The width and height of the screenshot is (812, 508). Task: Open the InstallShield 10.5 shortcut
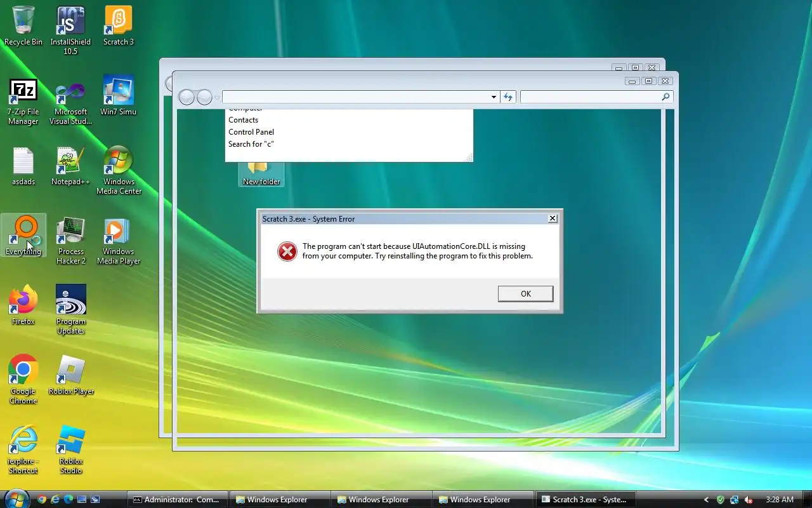click(70, 30)
